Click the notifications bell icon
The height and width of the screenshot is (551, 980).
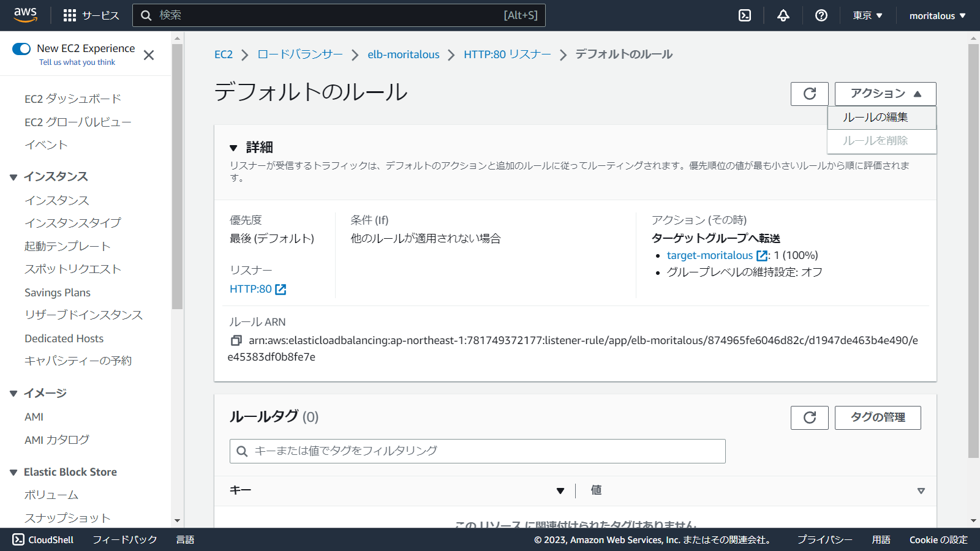pyautogui.click(x=783, y=15)
